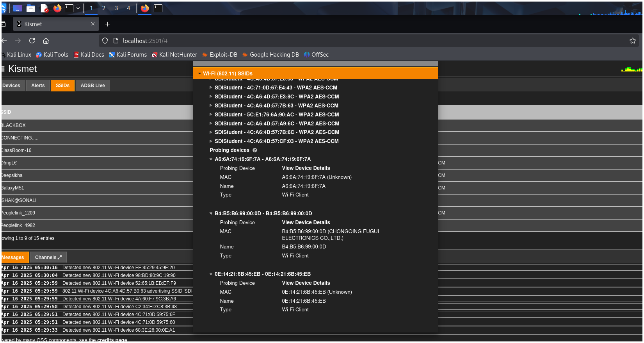Close the Kismet browser tab
This screenshot has width=644, height=343.
coord(93,24)
